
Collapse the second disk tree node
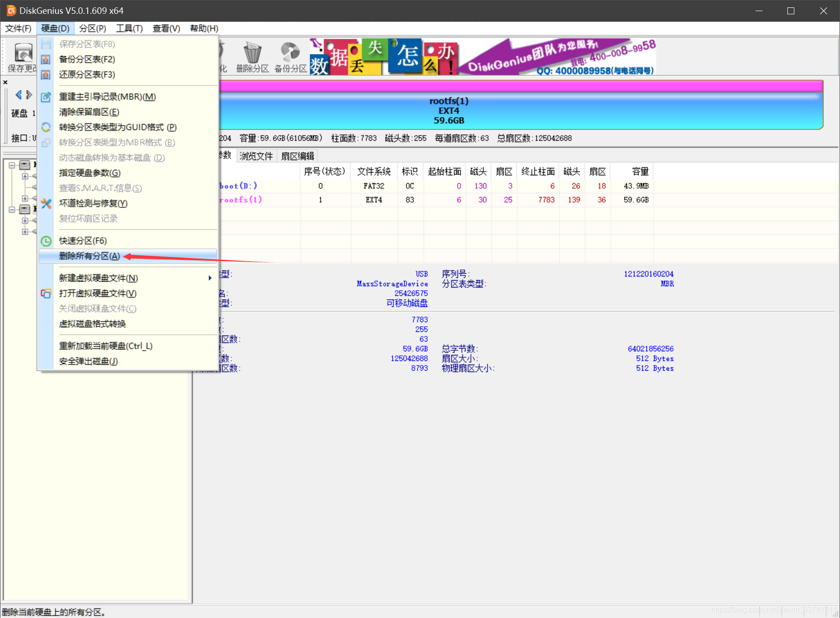pos(12,210)
